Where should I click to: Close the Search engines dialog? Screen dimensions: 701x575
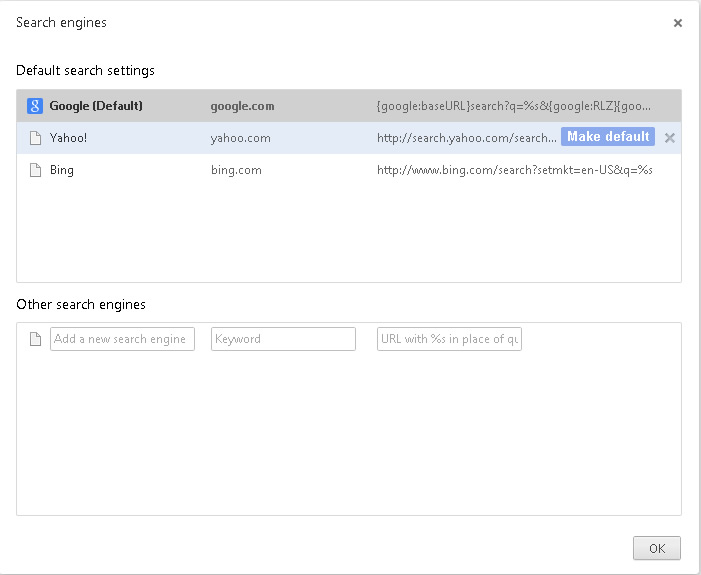pos(678,23)
